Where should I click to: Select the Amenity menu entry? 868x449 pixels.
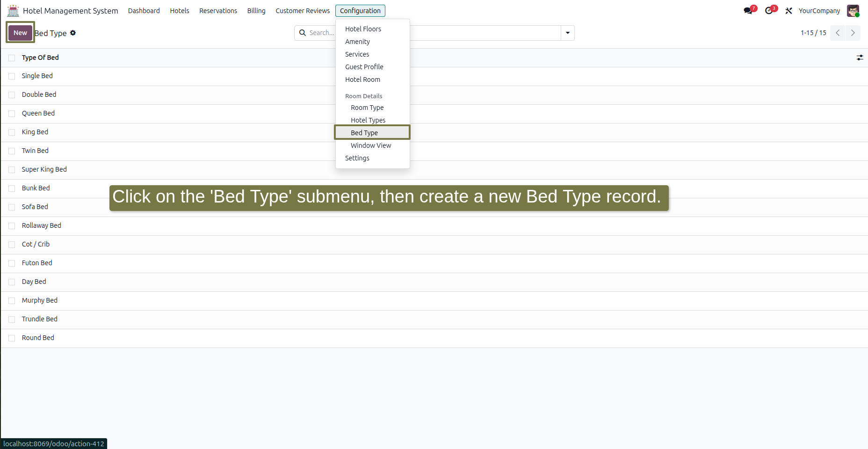click(x=372, y=42)
